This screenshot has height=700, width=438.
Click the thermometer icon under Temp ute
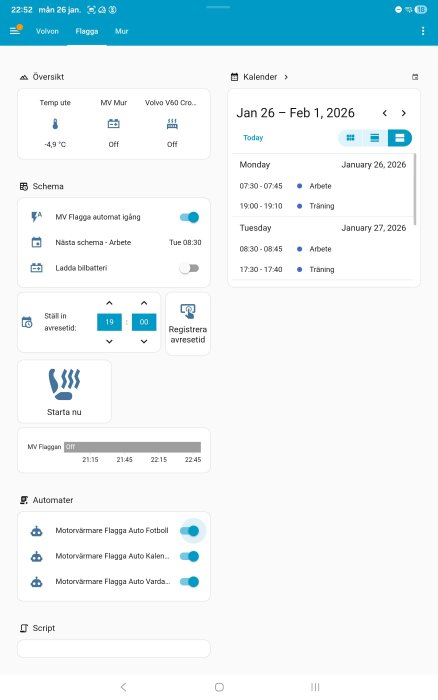[55, 124]
